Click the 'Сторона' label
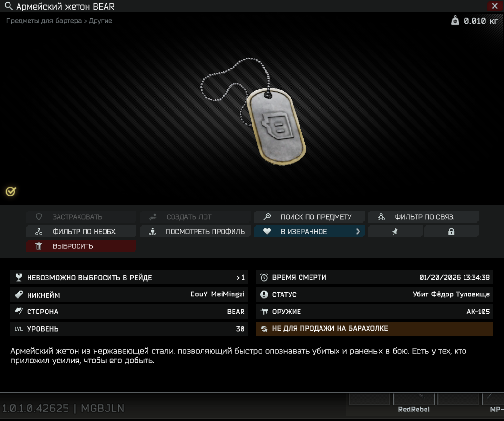This screenshot has height=421, width=504. pos(42,312)
